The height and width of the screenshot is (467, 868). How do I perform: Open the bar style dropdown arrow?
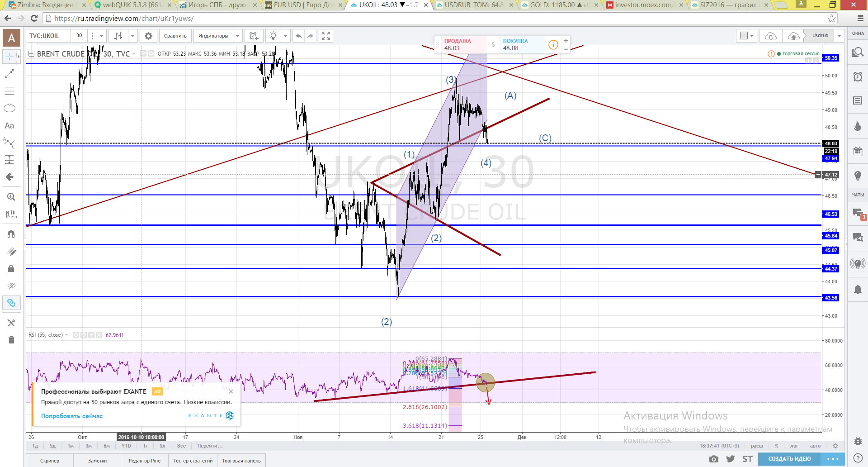click(x=132, y=36)
